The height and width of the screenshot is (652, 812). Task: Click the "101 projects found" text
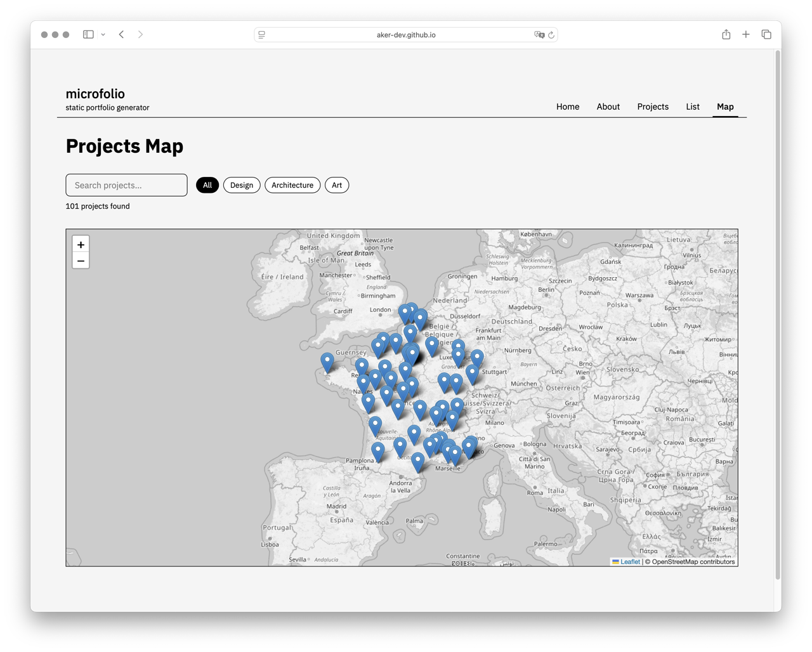point(98,206)
